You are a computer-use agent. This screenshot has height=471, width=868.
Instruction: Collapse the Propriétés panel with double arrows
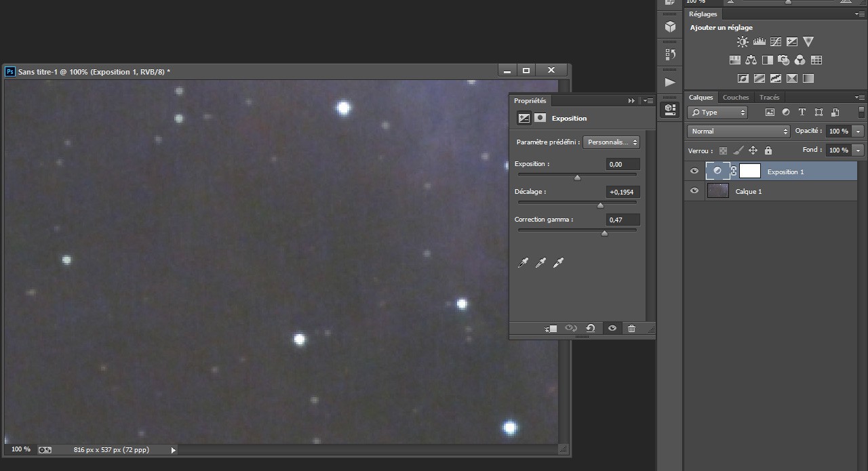coord(631,101)
